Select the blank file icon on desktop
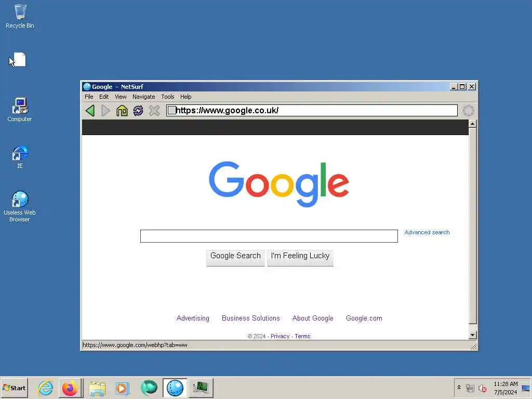Screen dimensions: 532x399 pos(19,60)
